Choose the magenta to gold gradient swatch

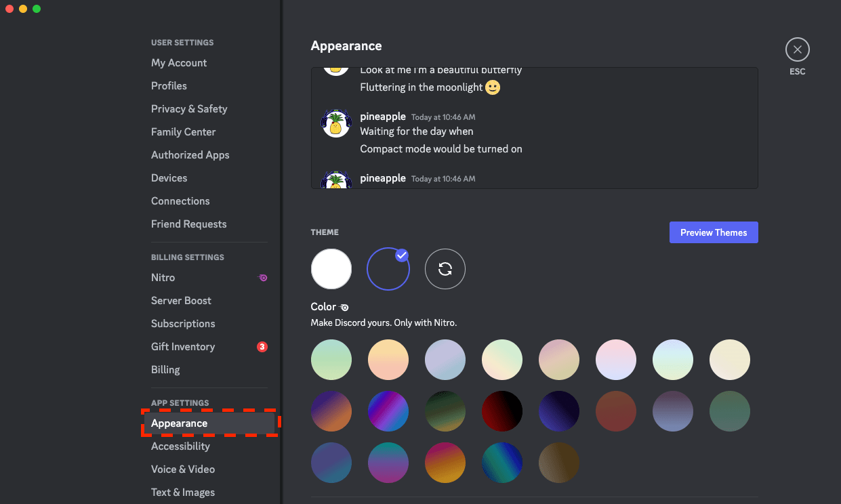coord(445,463)
